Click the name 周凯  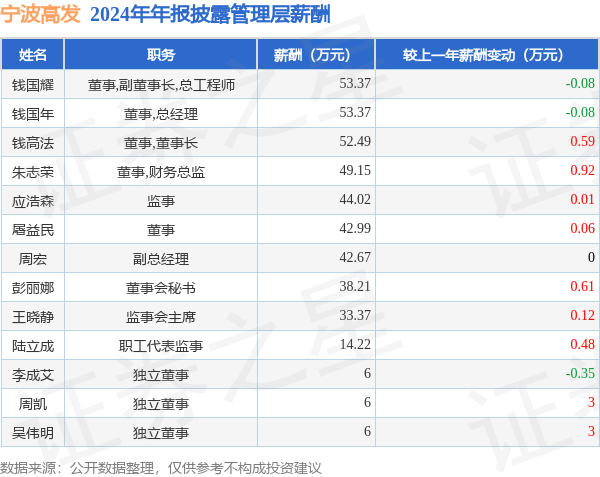point(33,404)
